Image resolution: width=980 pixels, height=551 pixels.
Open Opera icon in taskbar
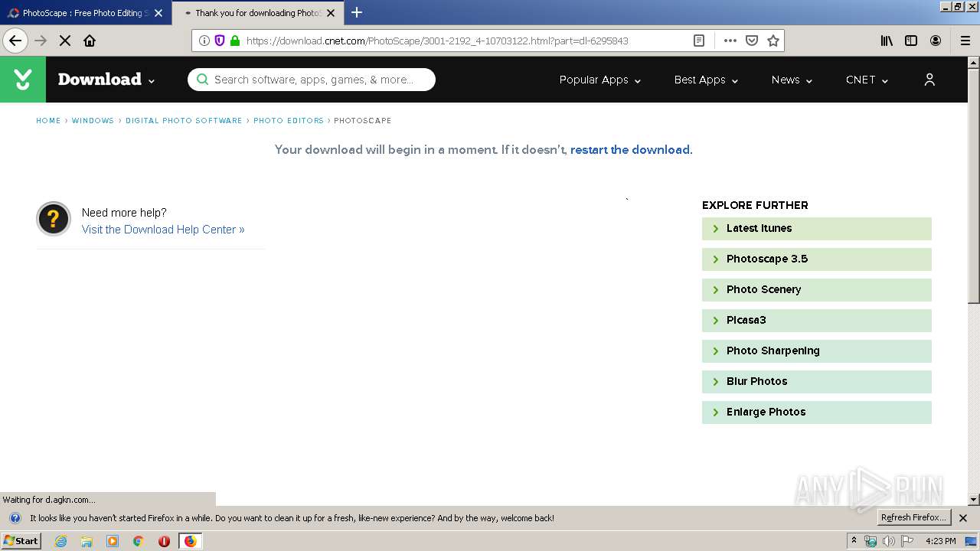click(164, 541)
